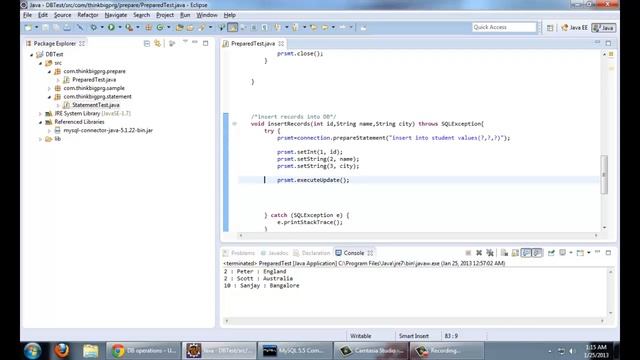Open Firefox from the Windows taskbar
This screenshot has height=360, width=640.
62,351
